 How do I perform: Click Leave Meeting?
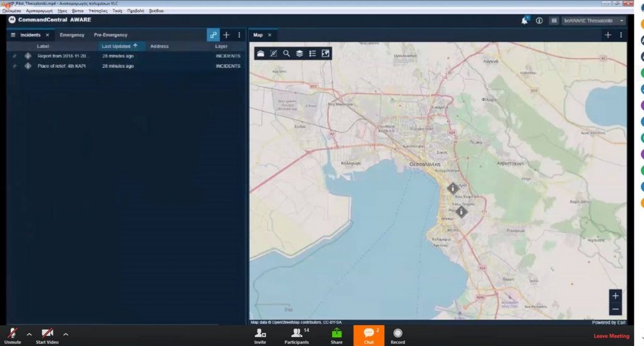(x=611, y=336)
